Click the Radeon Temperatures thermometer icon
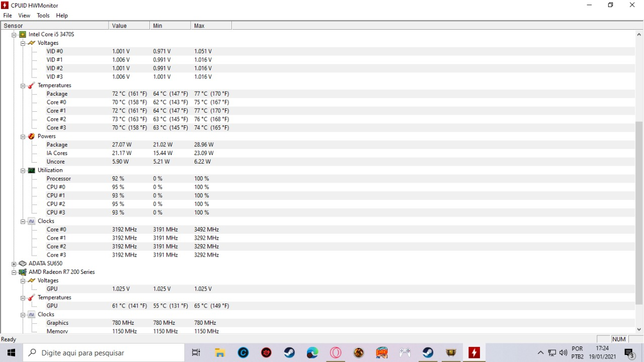Screen dimensions: 644x362 (32, 298)
